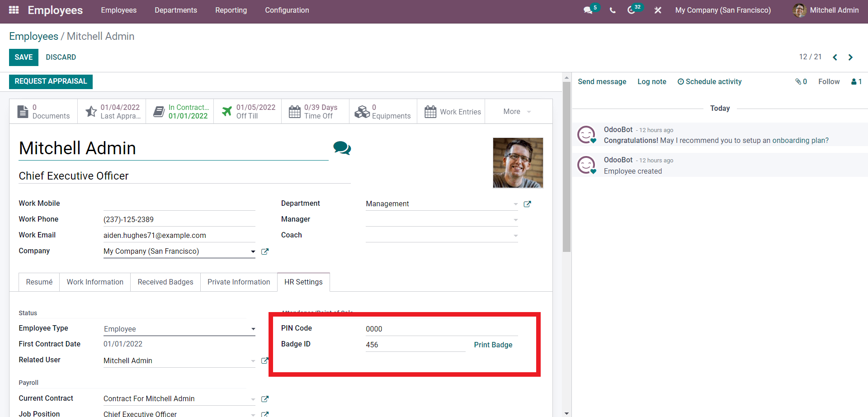This screenshot has width=868, height=417.
Task: Go to next employee record arrow
Action: pos(850,57)
